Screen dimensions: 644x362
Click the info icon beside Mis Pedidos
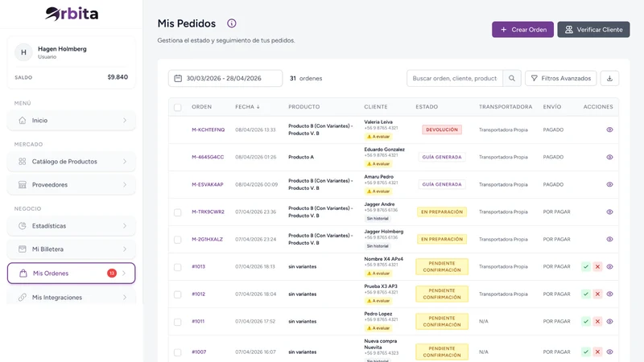pyautogui.click(x=232, y=23)
